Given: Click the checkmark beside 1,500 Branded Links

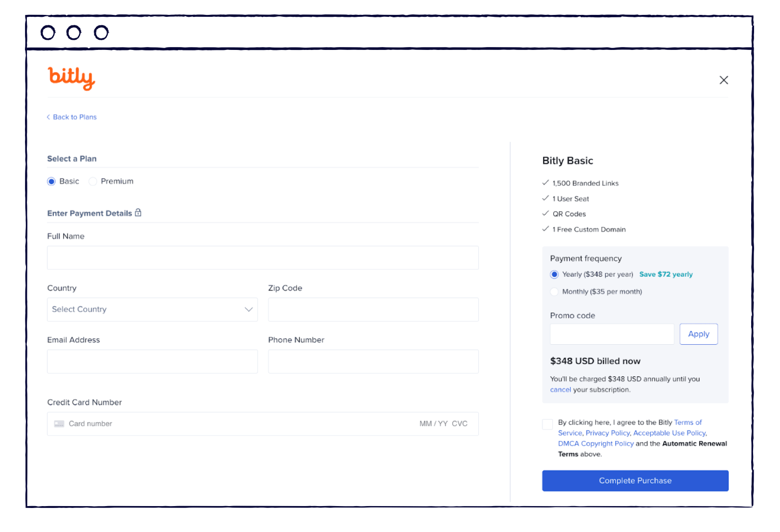Looking at the screenshot, I should coord(546,182).
